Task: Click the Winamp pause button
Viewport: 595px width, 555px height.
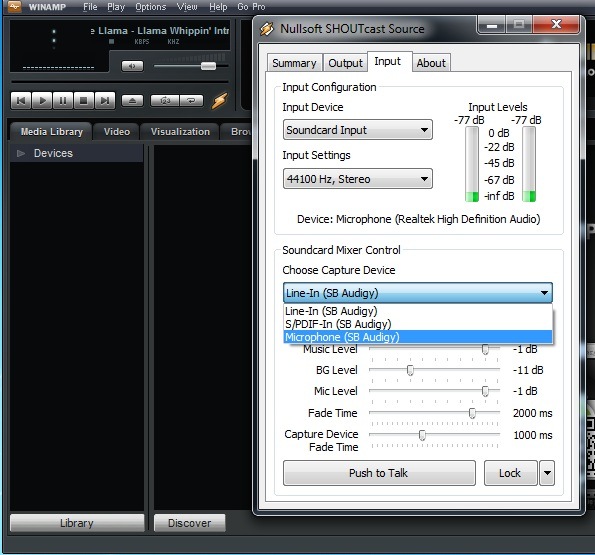Action: pyautogui.click(x=63, y=101)
